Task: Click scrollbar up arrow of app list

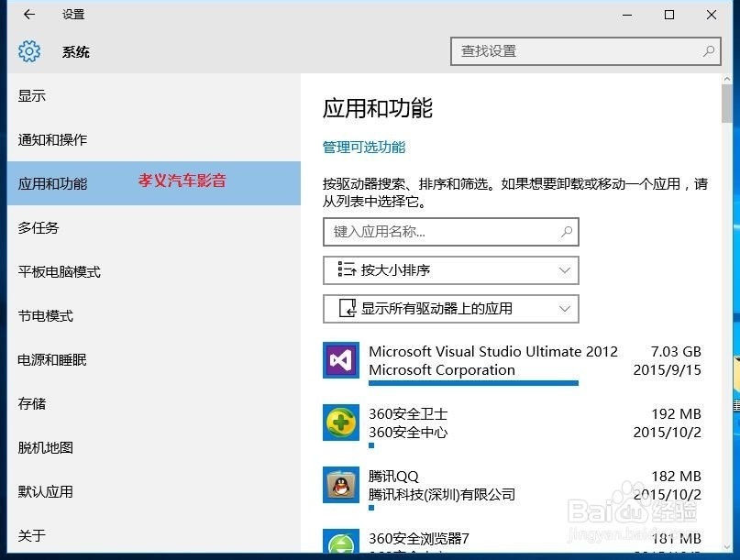Action: point(727,79)
